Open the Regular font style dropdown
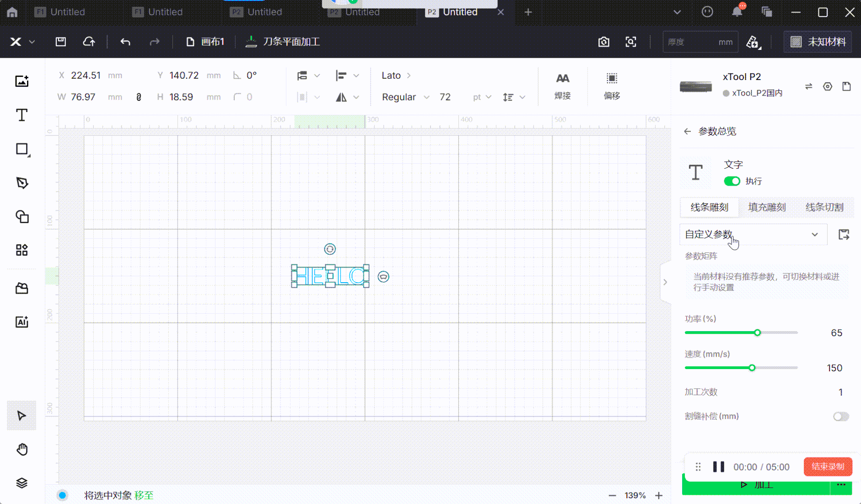The image size is (861, 504). pos(405,97)
